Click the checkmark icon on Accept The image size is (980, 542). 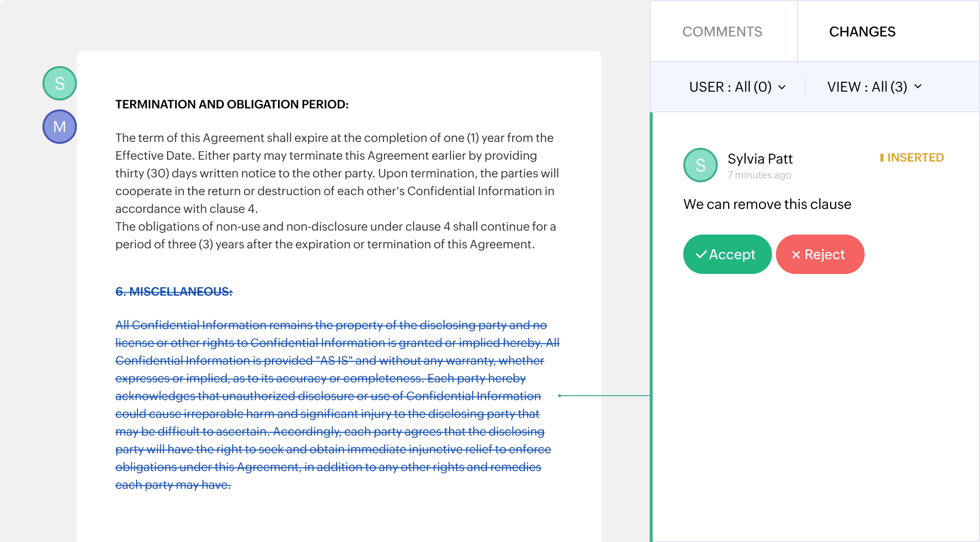701,255
